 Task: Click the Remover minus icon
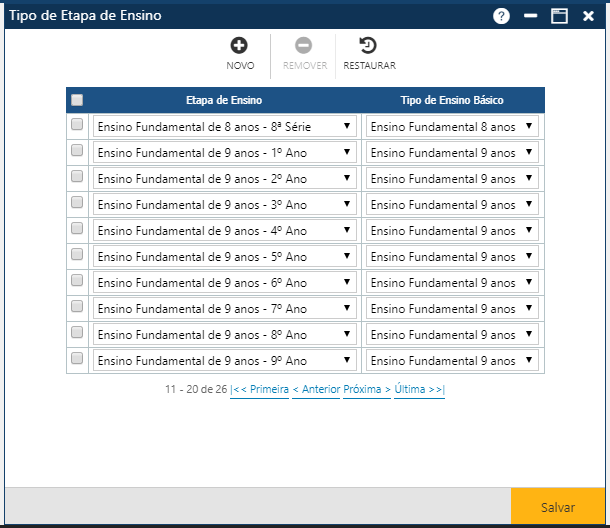pos(304,45)
